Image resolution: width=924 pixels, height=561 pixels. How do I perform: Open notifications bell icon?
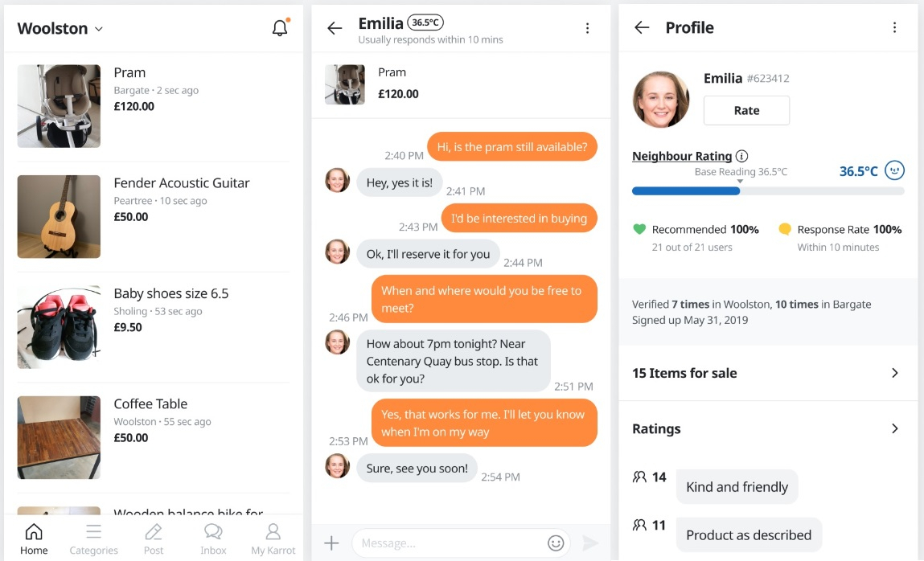[280, 27]
